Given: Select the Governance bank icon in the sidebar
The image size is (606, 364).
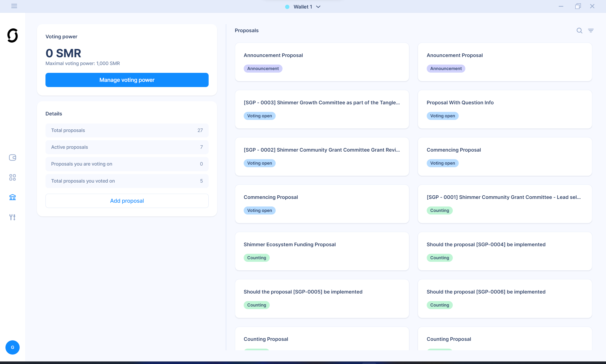Looking at the screenshot, I should tap(13, 197).
